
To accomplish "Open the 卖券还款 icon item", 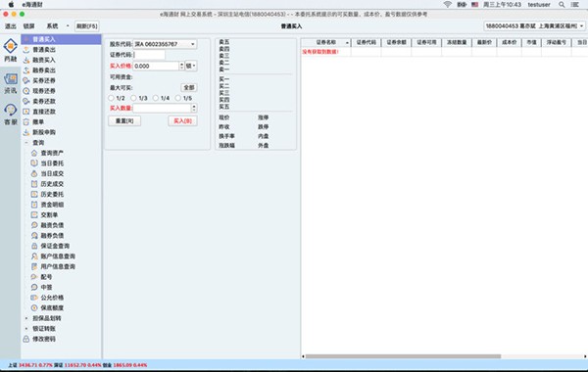I will pos(26,101).
